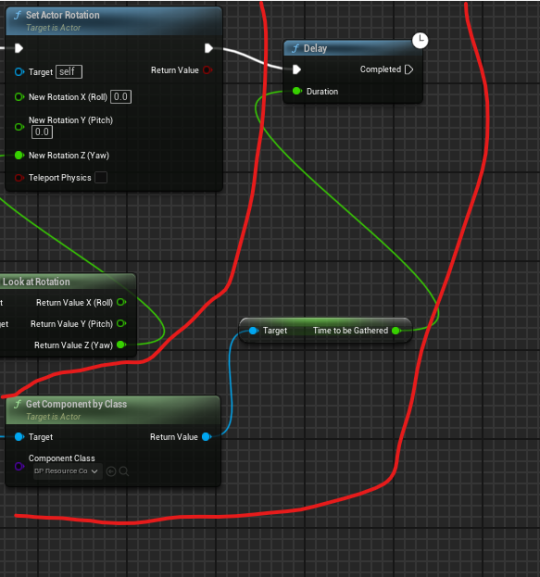The height and width of the screenshot is (577, 540).
Task: Select the Set Actor Rotation node title
Action: tap(63, 15)
